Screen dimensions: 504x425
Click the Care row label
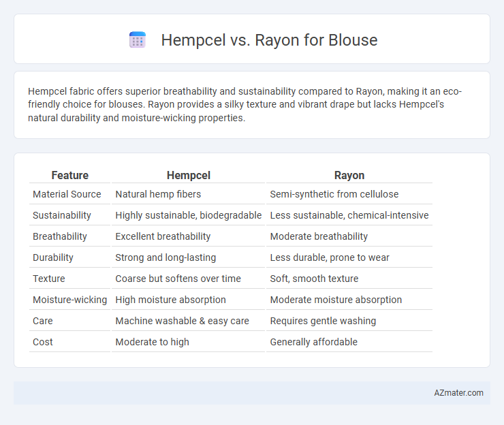pos(43,321)
